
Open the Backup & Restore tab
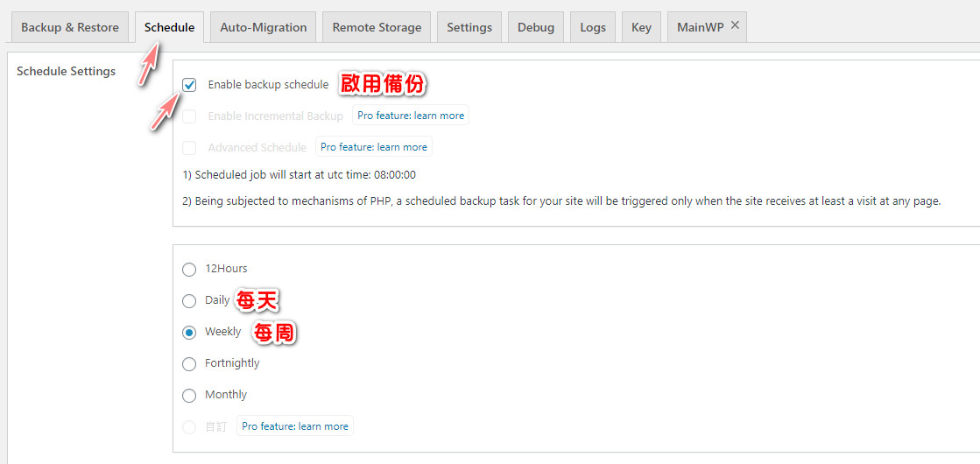[70, 27]
